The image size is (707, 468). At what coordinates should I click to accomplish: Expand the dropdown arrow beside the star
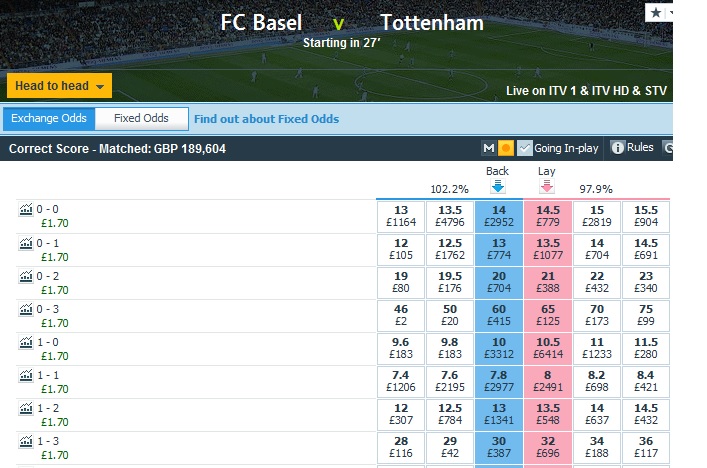click(670, 13)
